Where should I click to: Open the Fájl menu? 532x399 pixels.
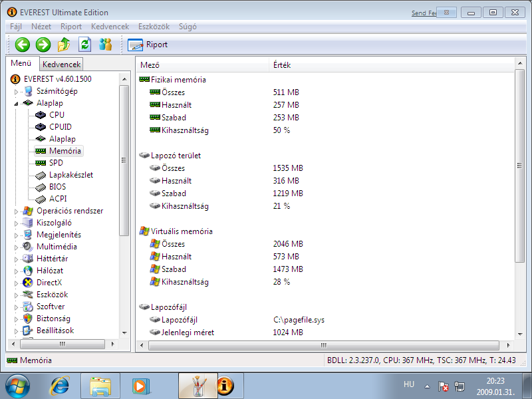16,27
